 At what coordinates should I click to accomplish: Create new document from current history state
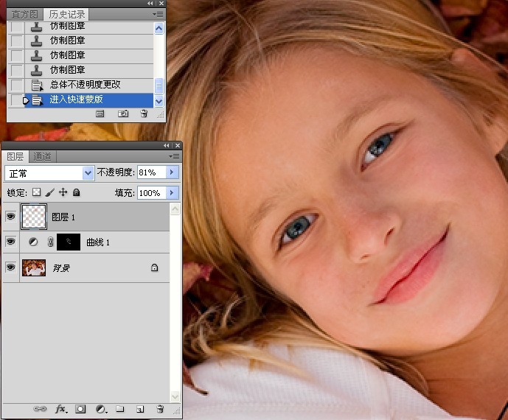pos(100,113)
